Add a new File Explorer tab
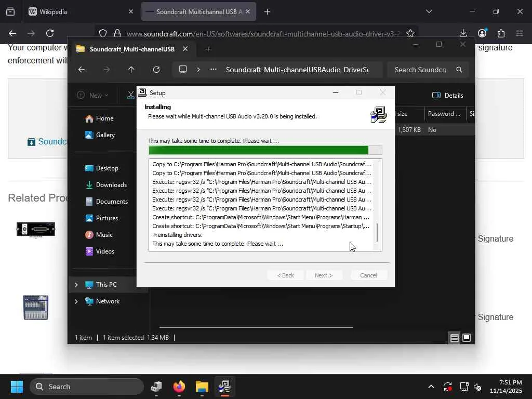This screenshot has width=532, height=399. pos(208,49)
